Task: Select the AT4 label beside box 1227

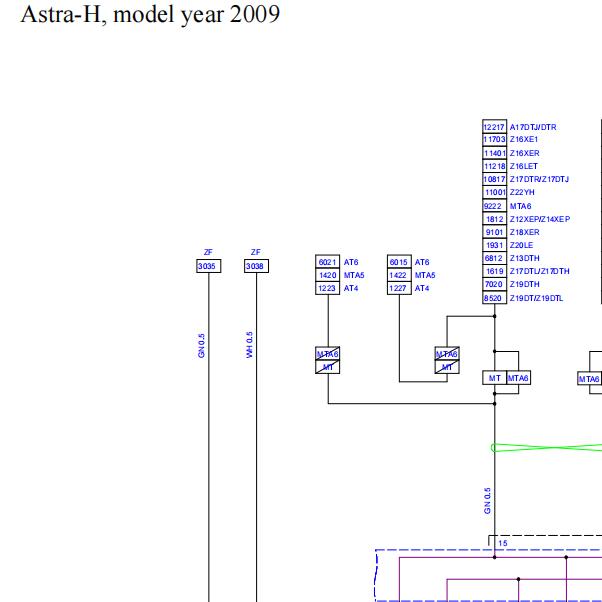Action: click(x=422, y=288)
